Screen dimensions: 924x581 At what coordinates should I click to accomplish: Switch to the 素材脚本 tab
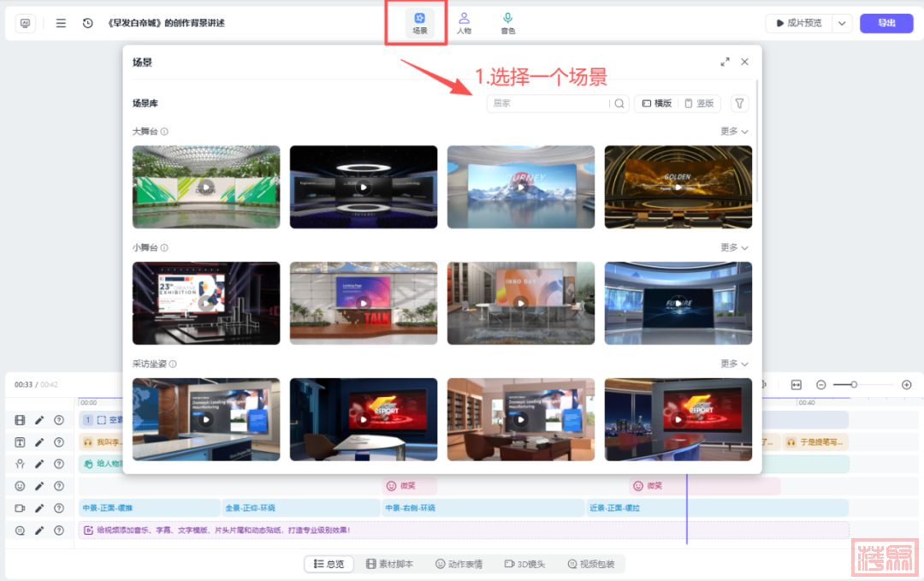[x=389, y=564]
